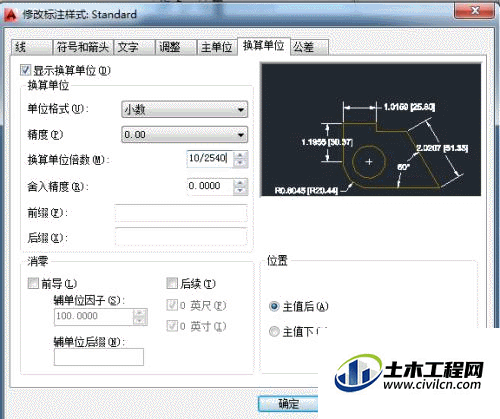This screenshot has width=500, height=419.
Task: Open the 符号和箭头 tab
Action: pyautogui.click(x=83, y=47)
